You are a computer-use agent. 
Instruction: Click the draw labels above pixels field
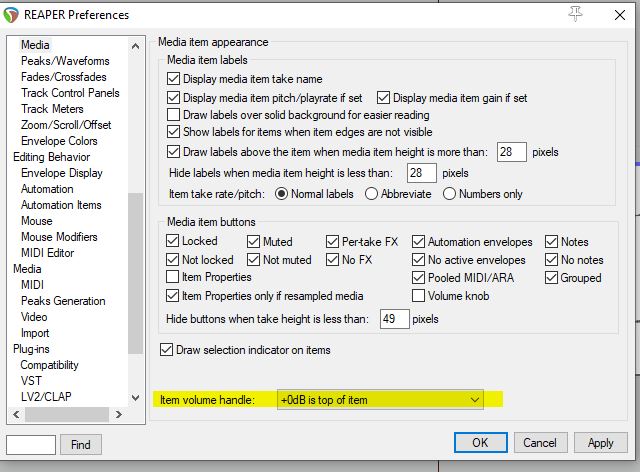512,152
